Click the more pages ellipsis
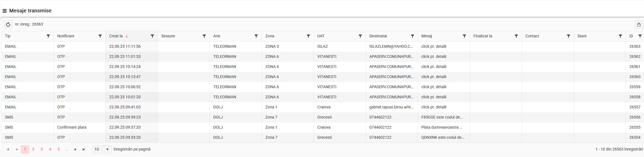Screen dimensions: 644x157 pos(67,149)
